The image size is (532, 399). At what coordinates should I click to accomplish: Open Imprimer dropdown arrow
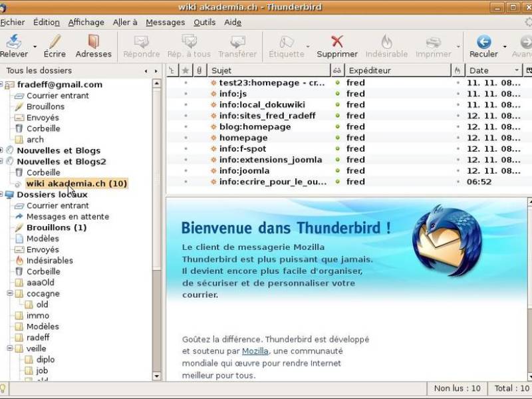coord(458,47)
